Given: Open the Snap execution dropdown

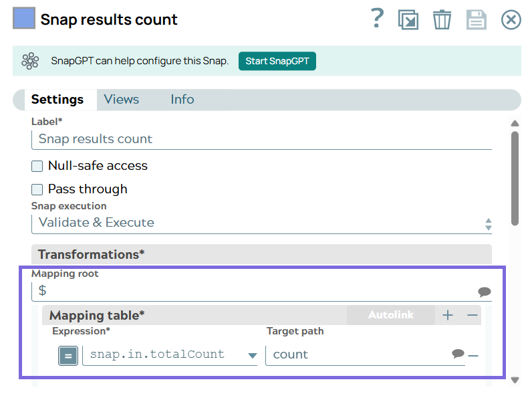Looking at the screenshot, I should tap(261, 223).
